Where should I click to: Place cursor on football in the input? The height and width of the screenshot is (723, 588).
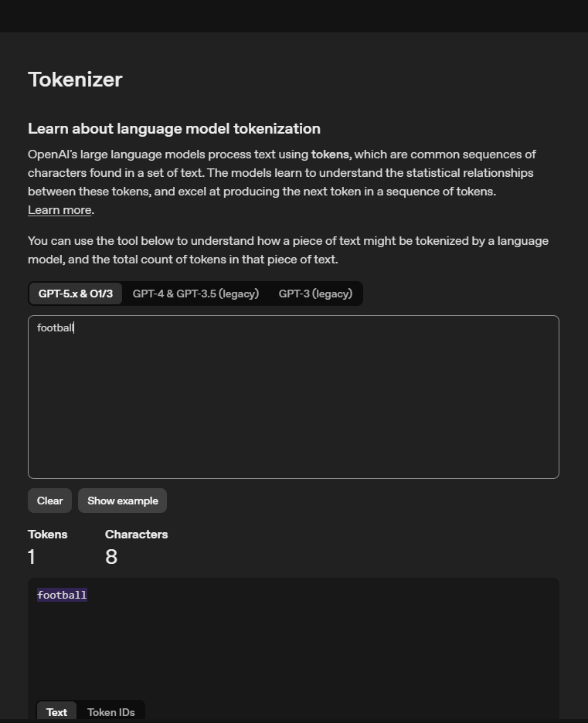[x=55, y=328]
